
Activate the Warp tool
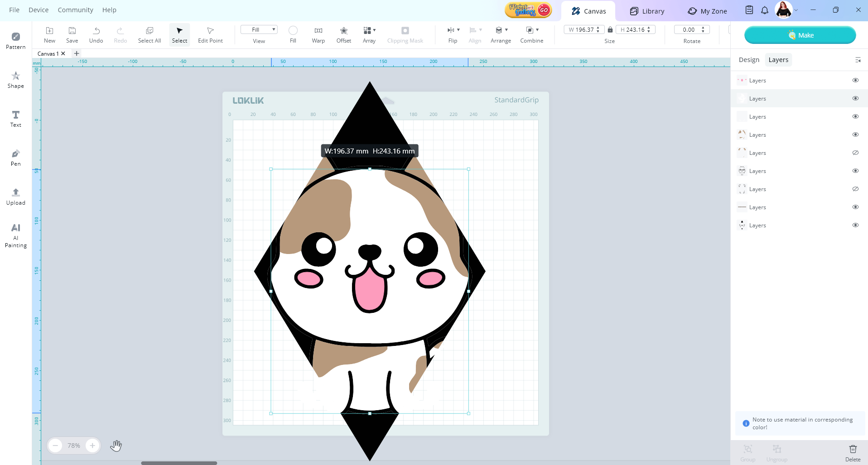[x=318, y=34]
